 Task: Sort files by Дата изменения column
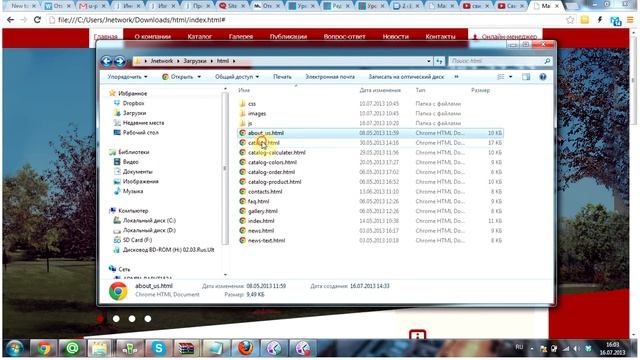[380, 90]
